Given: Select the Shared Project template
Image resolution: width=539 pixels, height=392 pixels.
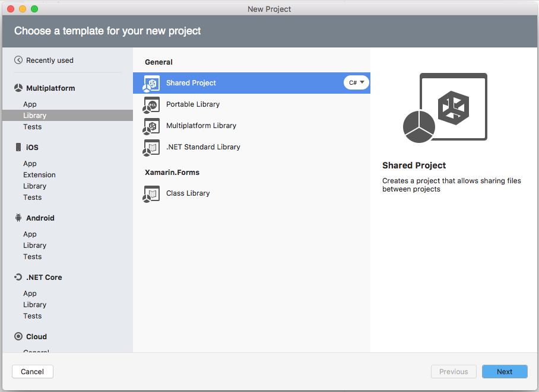Looking at the screenshot, I should pos(252,83).
